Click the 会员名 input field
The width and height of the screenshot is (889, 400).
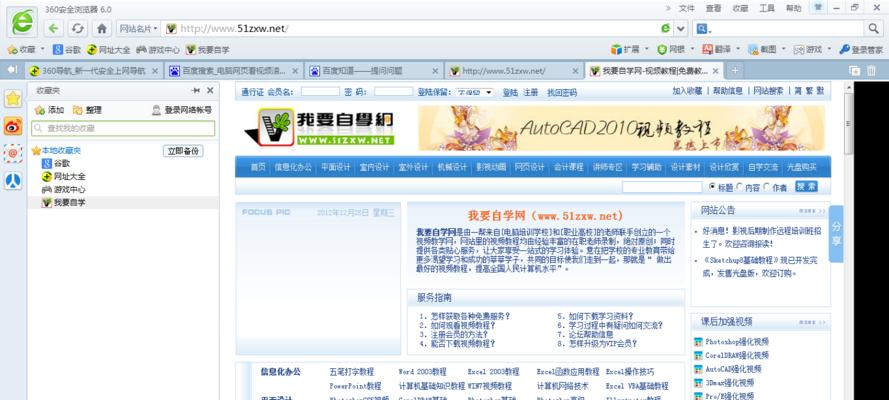pyautogui.click(x=320, y=91)
